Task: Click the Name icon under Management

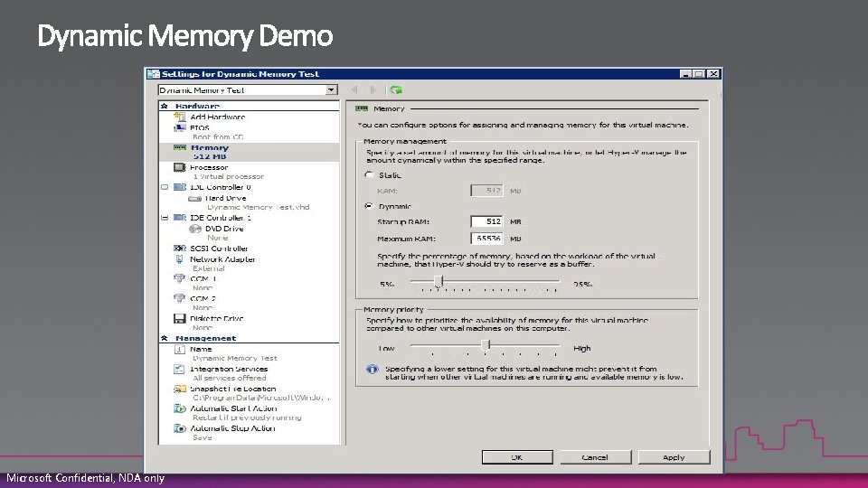Action: 179,349
